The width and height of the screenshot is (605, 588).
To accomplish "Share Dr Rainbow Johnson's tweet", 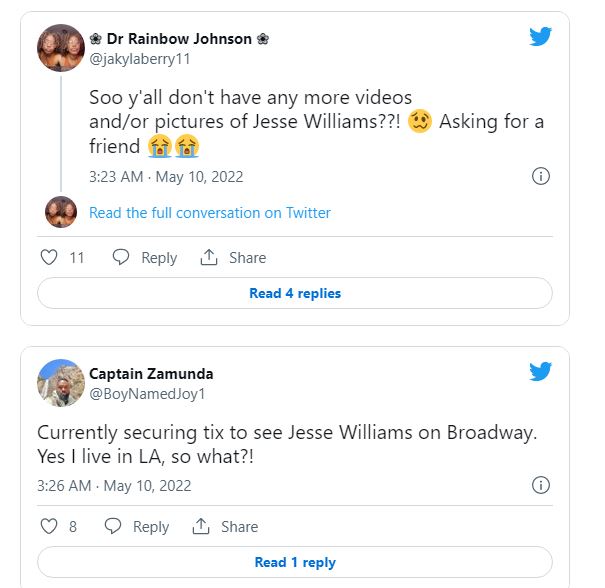I will [233, 257].
